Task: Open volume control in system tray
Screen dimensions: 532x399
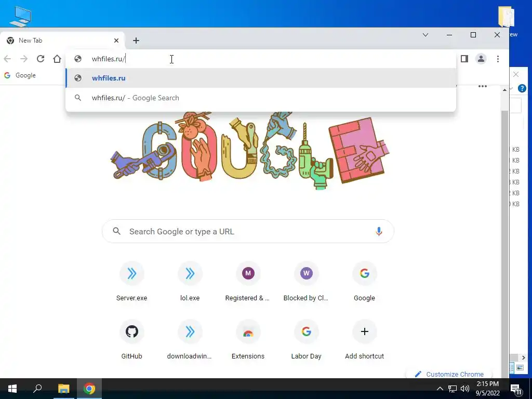Action: click(x=465, y=389)
